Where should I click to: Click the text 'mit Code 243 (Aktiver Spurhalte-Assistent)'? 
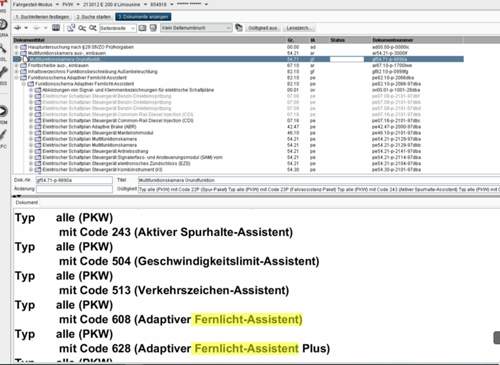click(176, 232)
